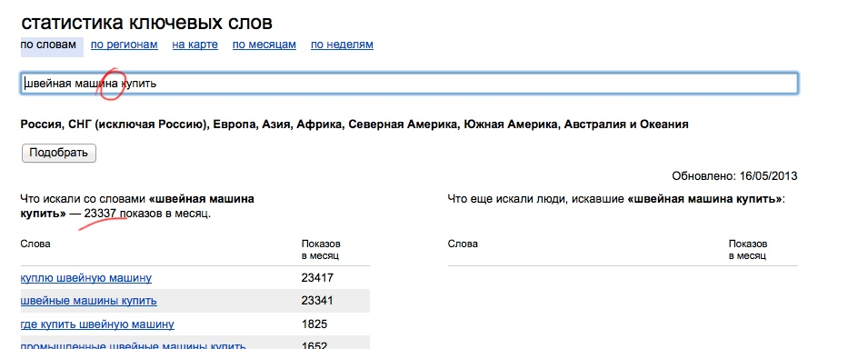Open the 'по неделям' statistics tab
The height and width of the screenshot is (349, 868).
click(342, 45)
